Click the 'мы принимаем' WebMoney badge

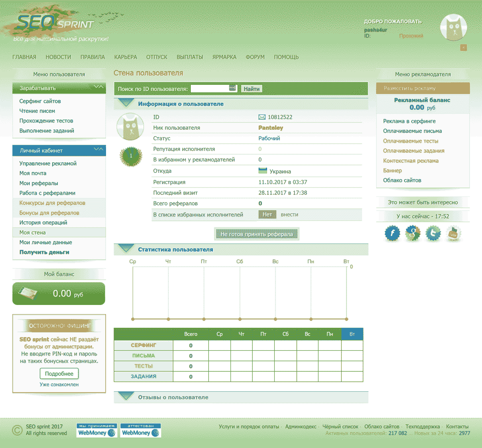[x=97, y=430]
